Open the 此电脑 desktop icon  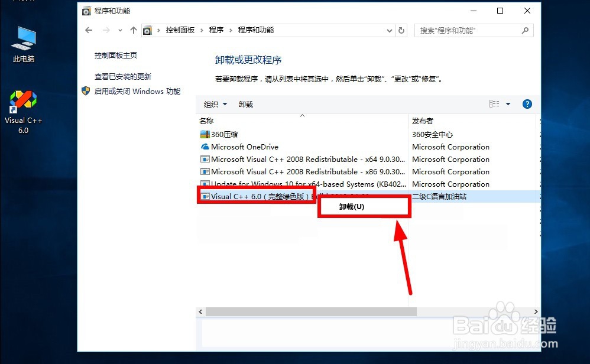coord(23,44)
